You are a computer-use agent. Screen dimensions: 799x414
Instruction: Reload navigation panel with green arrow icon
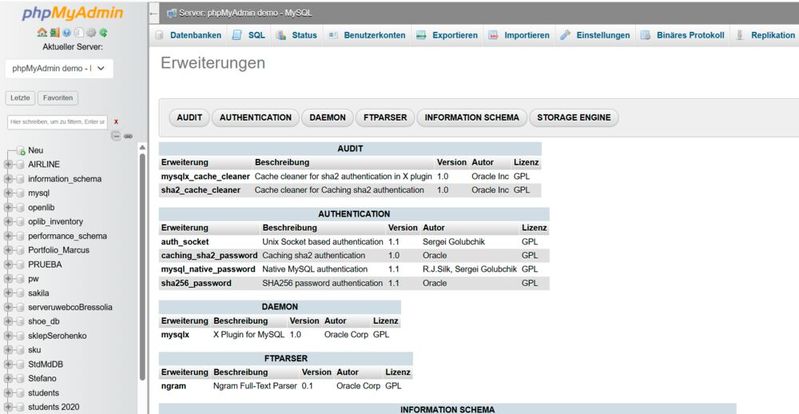coord(103,33)
